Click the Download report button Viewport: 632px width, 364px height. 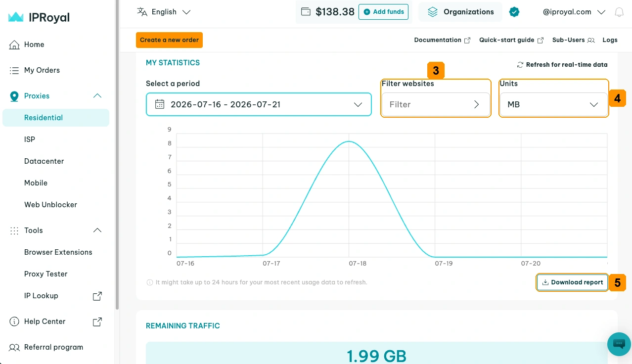tap(572, 282)
